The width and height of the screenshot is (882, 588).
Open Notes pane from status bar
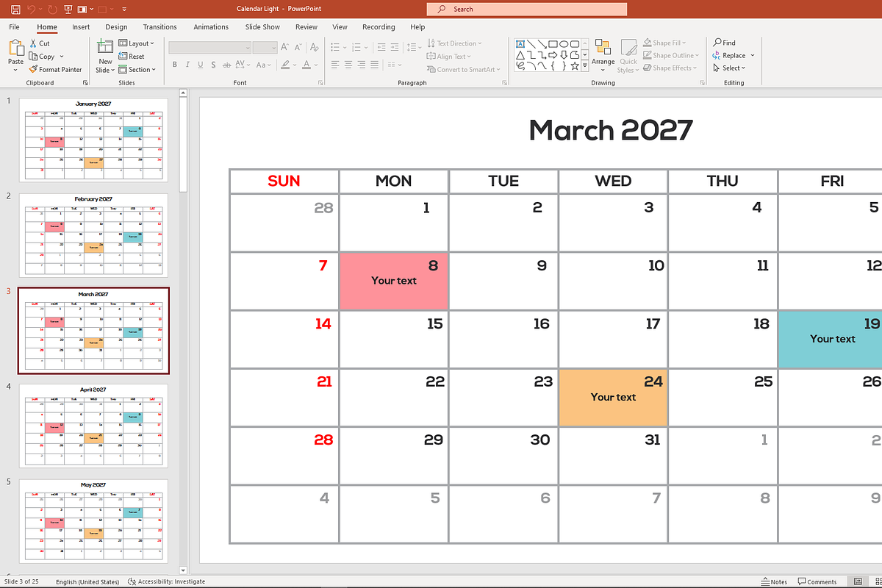(775, 581)
